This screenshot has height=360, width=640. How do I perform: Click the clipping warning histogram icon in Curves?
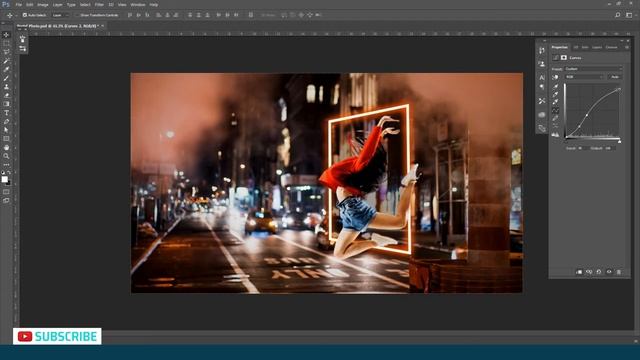555,134
